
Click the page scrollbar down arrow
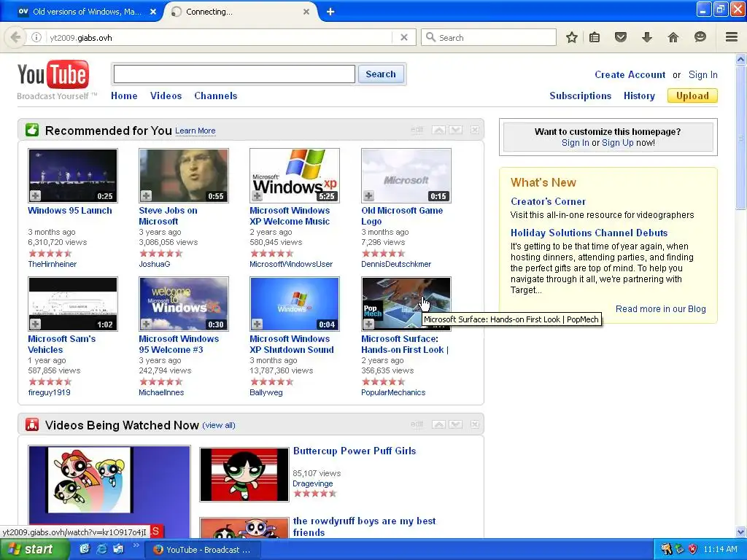coord(740,532)
